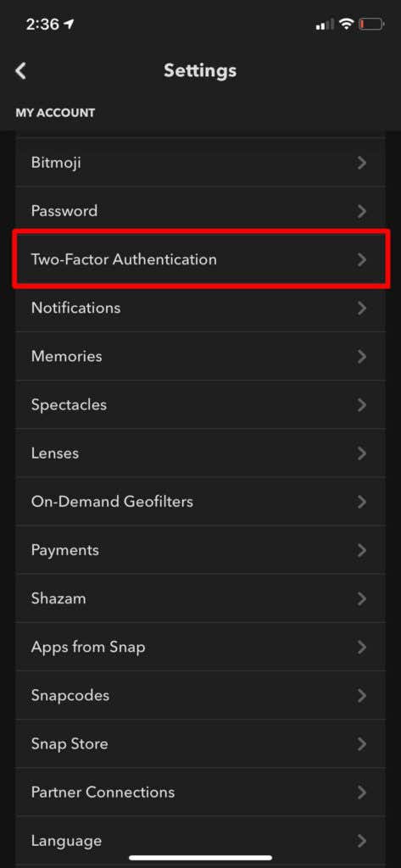This screenshot has height=868, width=401.
Task: Open Partner Connections
Action: point(200,793)
